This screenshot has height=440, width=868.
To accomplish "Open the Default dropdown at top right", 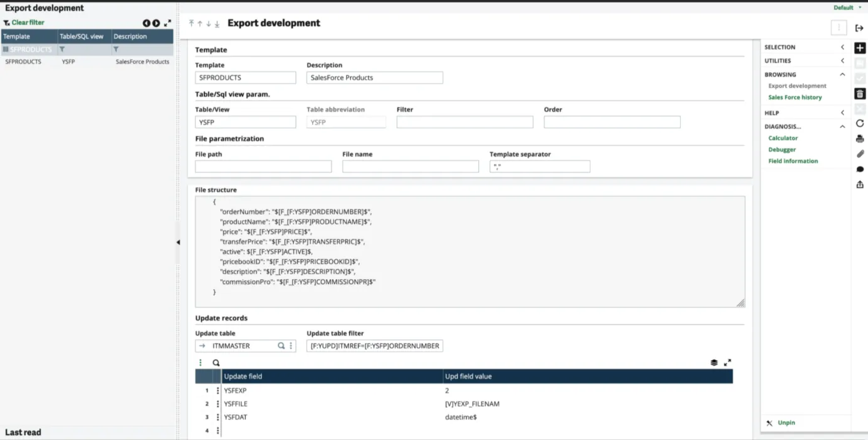I will [847, 8].
